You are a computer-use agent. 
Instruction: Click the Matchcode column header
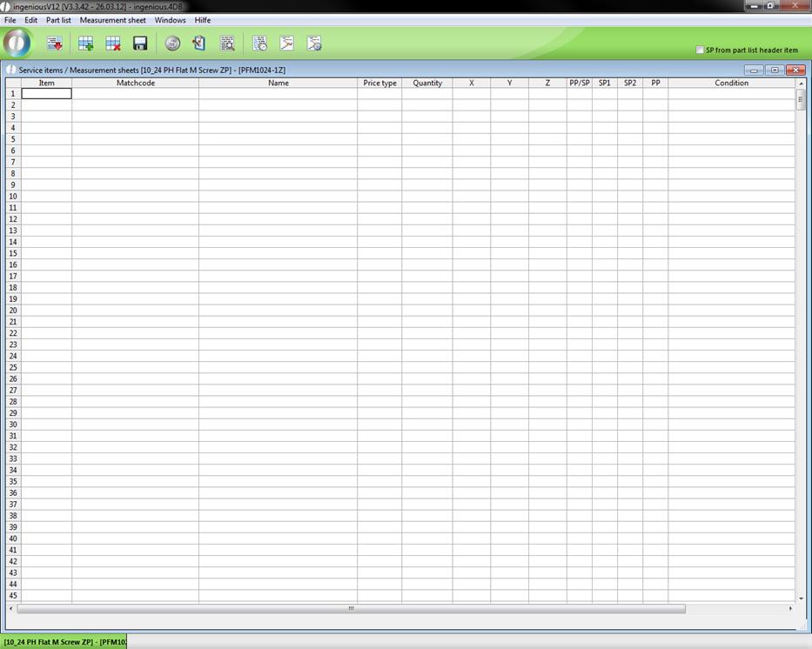(135, 84)
